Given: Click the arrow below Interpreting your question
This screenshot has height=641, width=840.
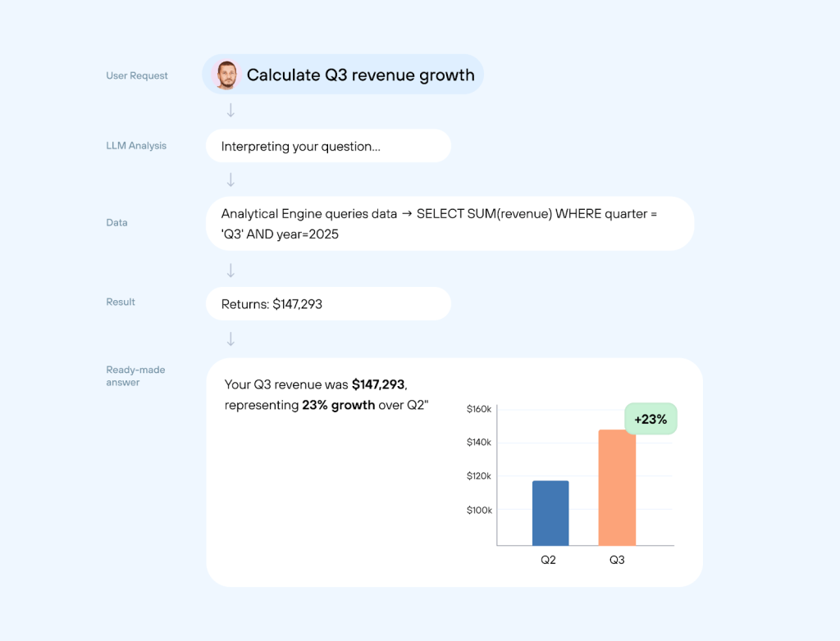Looking at the screenshot, I should click(231, 180).
